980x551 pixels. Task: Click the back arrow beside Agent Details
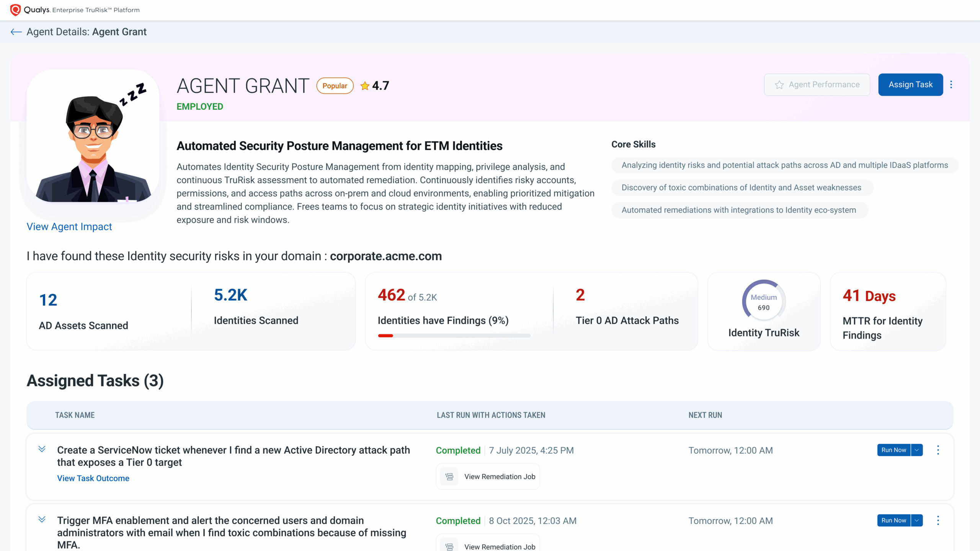[16, 32]
